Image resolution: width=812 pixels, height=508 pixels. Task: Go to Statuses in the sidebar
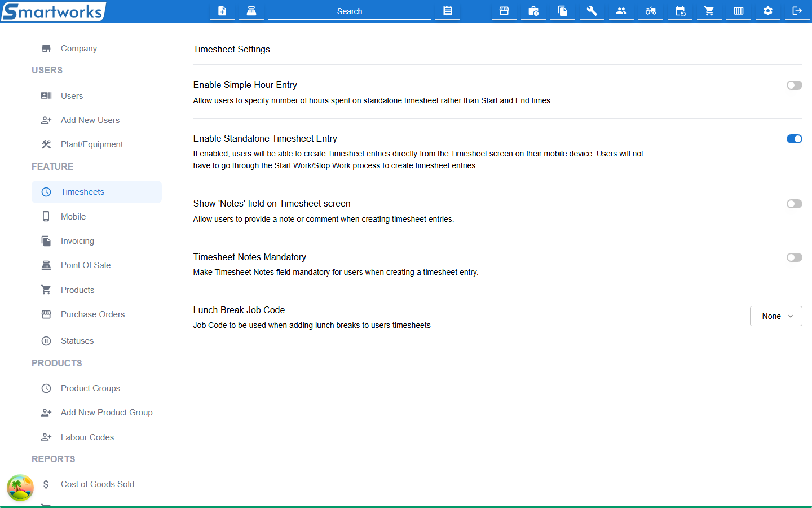96,341
